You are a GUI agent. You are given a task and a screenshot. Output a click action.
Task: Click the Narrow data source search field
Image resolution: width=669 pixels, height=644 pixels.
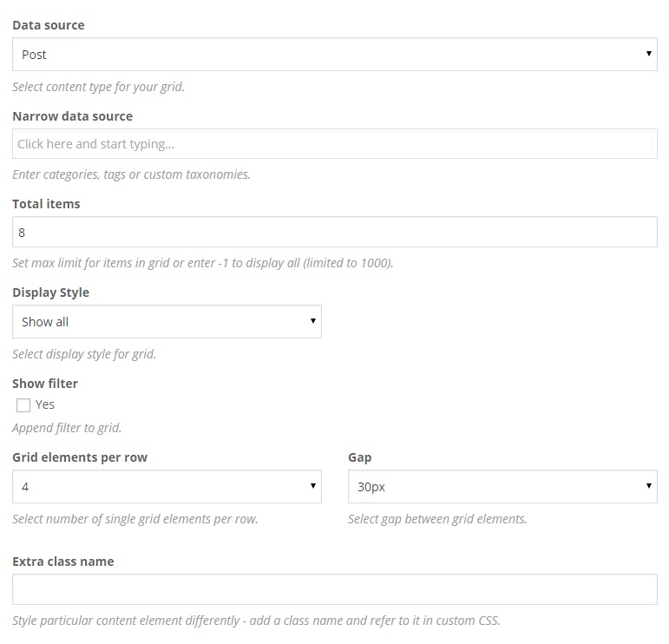(334, 144)
